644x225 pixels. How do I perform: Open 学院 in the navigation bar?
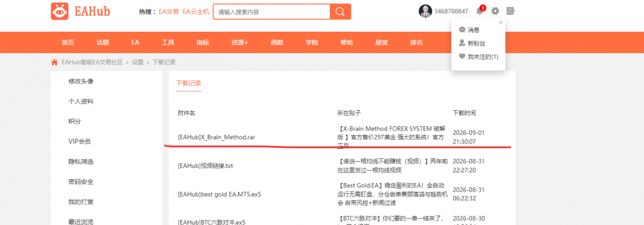(x=312, y=42)
